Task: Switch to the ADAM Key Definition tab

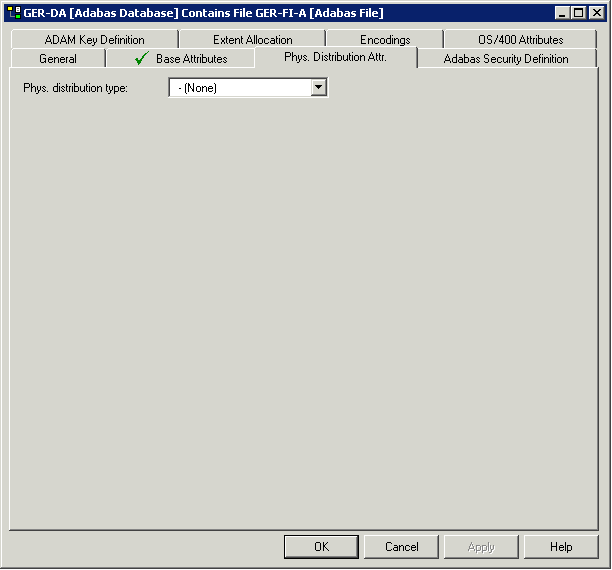Action: tap(94, 40)
